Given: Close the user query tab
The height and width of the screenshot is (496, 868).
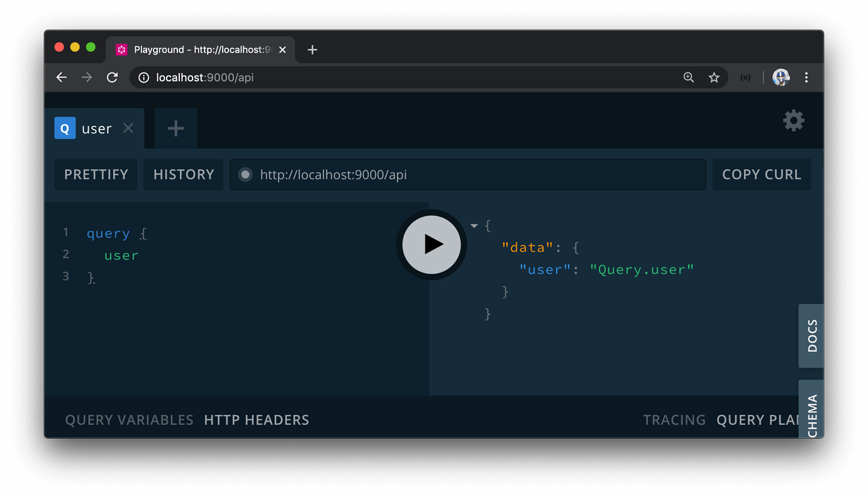Looking at the screenshot, I should pos(128,128).
